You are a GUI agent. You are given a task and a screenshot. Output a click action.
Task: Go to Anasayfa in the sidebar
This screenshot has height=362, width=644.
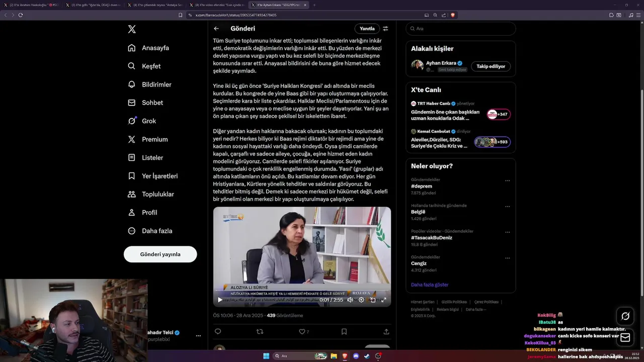148,48
